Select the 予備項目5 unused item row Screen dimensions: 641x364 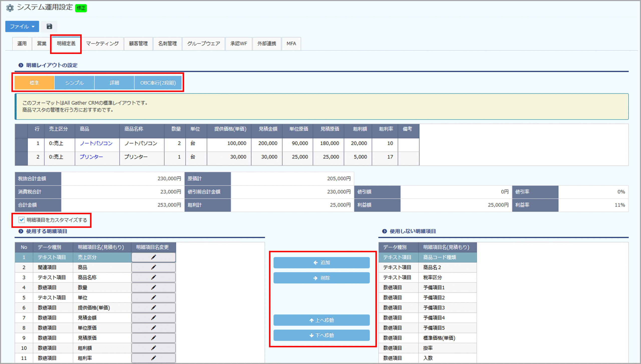coord(427,328)
